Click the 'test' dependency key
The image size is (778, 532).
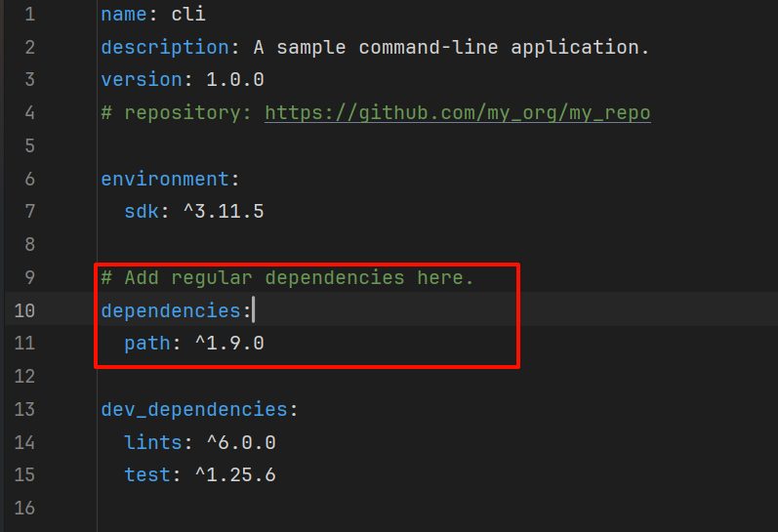147,475
